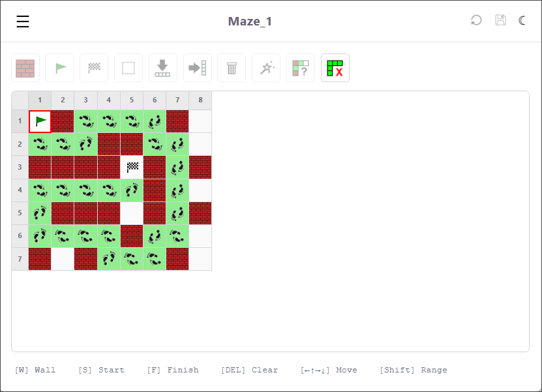Toggle dark mode with the moon icon
Viewport: 542px width, 392px height.
(522, 20)
